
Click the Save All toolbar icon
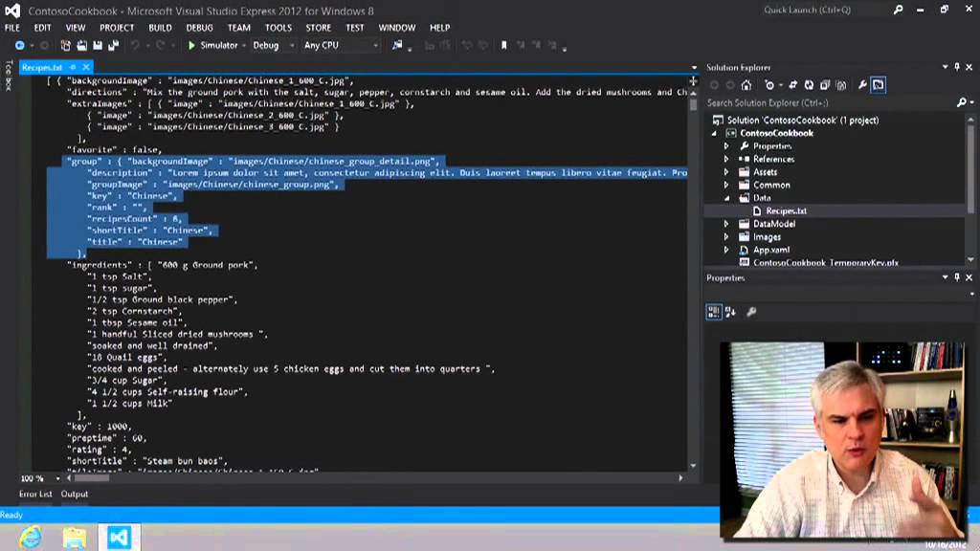pos(114,46)
